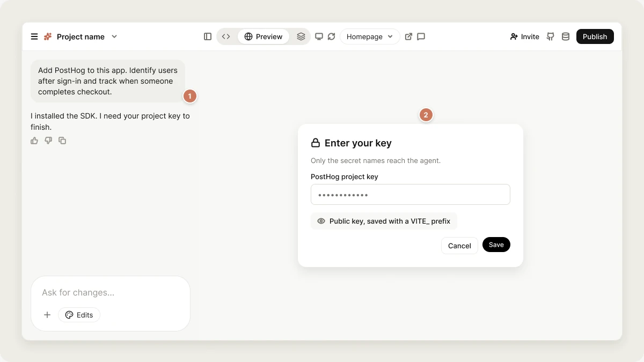Open the Homepage page dropdown
The image size is (644, 362).
(370, 36)
